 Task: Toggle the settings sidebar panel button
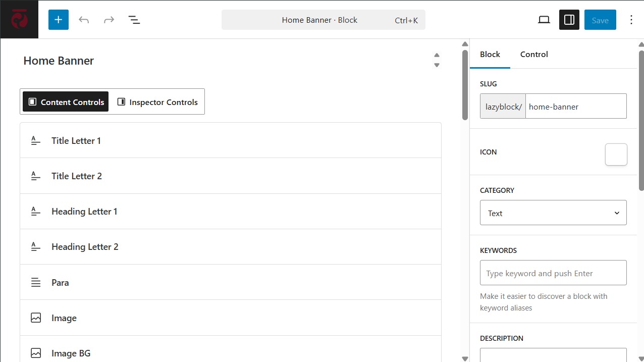[569, 20]
